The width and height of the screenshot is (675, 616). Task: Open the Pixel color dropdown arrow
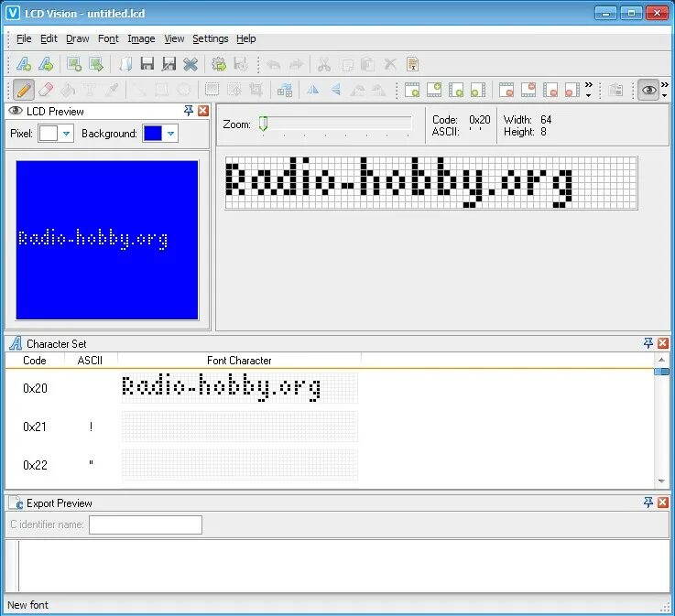tap(66, 134)
